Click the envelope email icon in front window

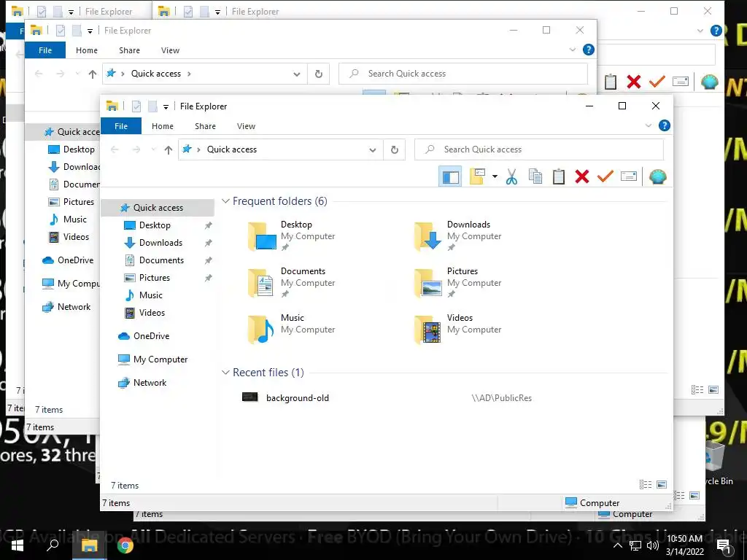point(629,176)
